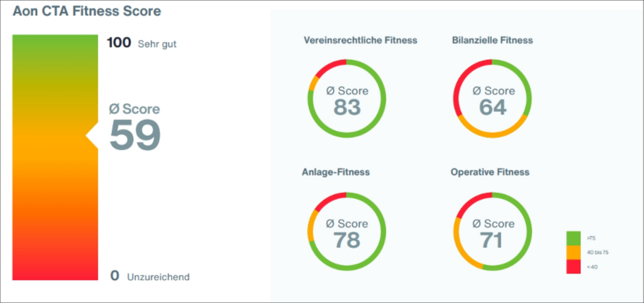Click the overall score value 59
This screenshot has width=644, height=303.
135,135
